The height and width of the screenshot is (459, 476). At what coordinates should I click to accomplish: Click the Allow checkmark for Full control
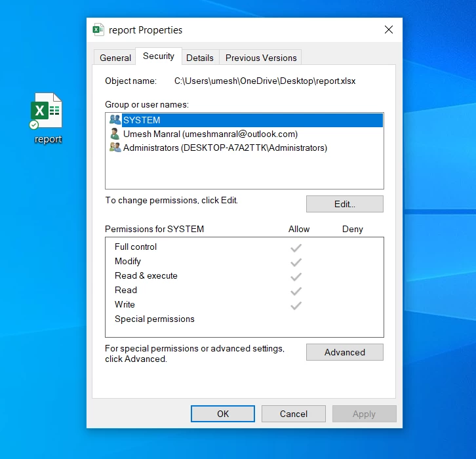click(296, 248)
